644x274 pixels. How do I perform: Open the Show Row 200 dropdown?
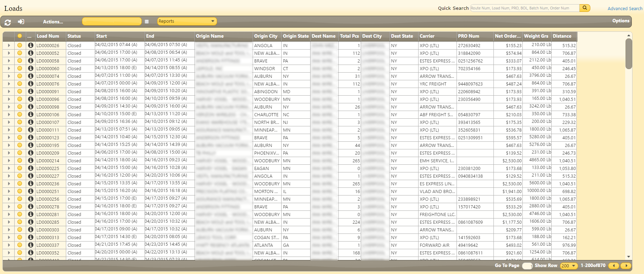coord(568,266)
